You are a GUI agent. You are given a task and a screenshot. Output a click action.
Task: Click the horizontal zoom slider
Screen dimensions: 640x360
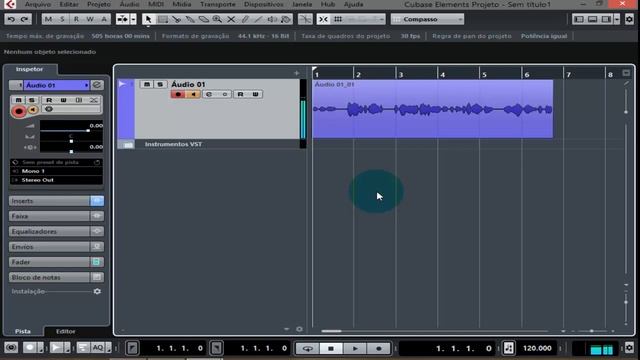click(592, 331)
